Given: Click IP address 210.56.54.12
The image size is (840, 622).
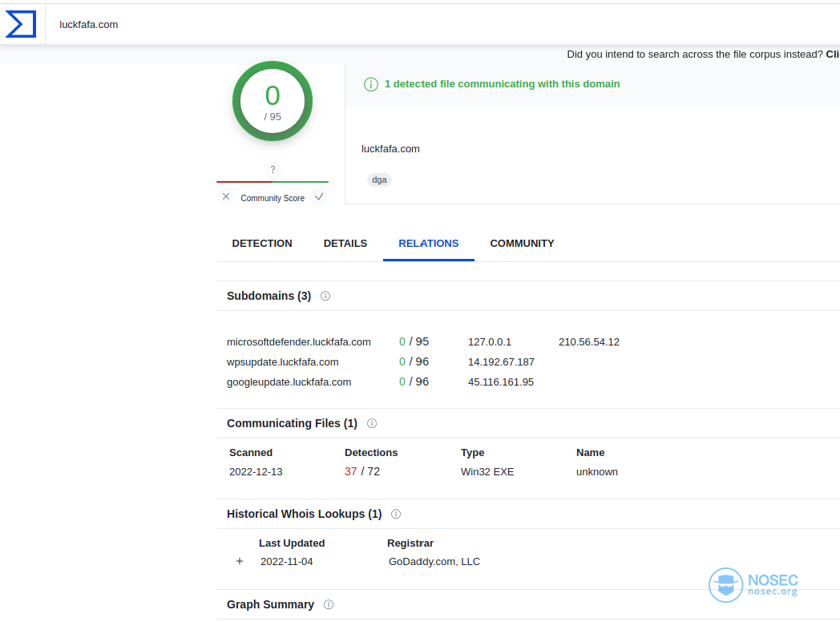Looking at the screenshot, I should (589, 341).
